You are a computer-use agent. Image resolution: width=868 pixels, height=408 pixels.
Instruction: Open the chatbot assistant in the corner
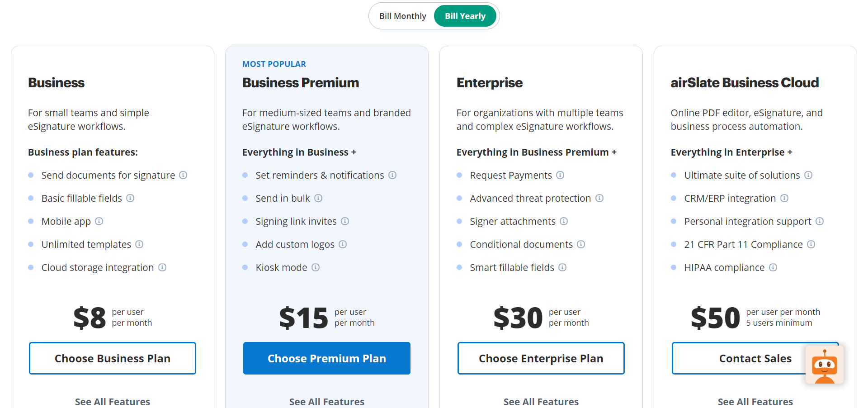[x=825, y=365]
